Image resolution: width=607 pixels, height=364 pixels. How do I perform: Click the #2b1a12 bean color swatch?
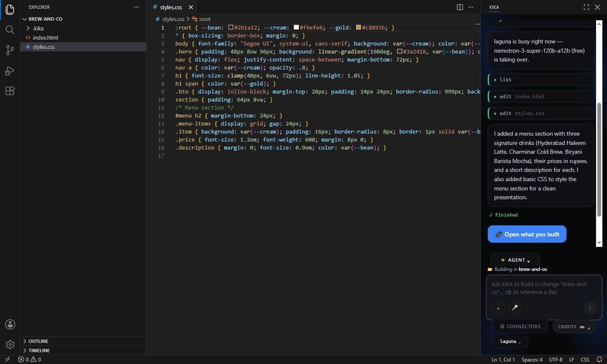pos(231,28)
